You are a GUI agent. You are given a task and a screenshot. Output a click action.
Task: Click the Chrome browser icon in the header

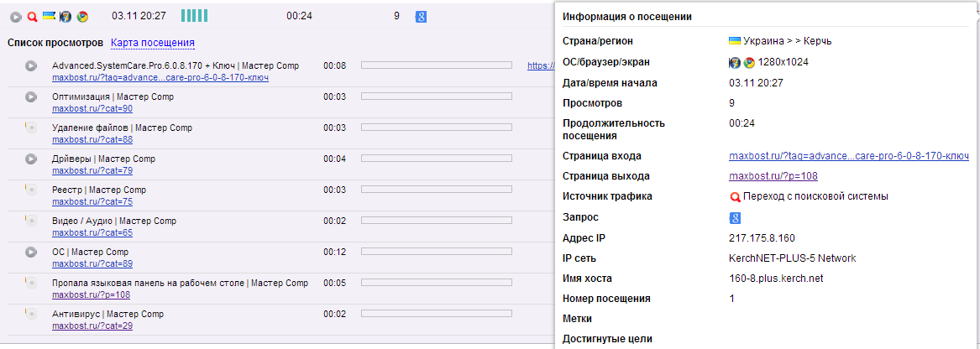click(82, 17)
